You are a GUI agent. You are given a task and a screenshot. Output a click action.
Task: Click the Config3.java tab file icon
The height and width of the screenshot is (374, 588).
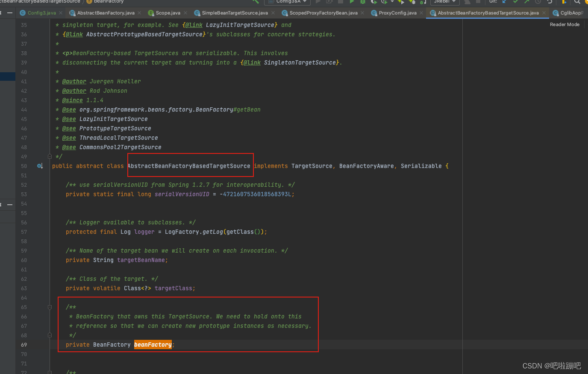click(x=23, y=13)
